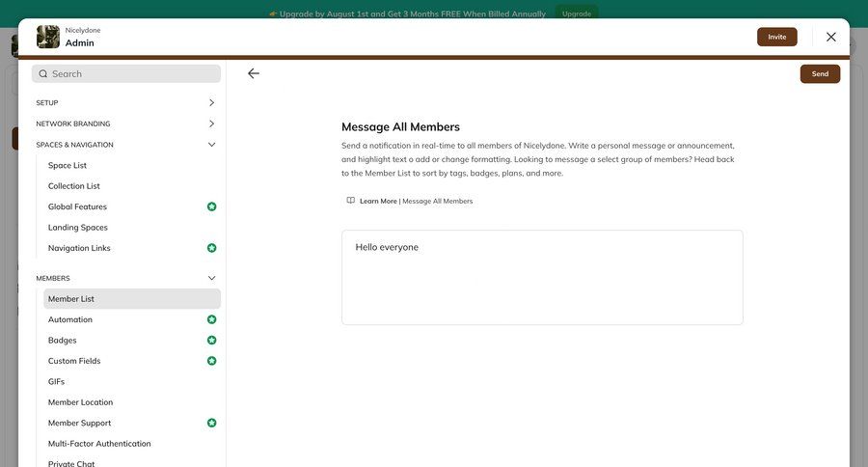Open Multi-Factor Authentication settings
The width and height of the screenshot is (868, 467).
pos(99,444)
